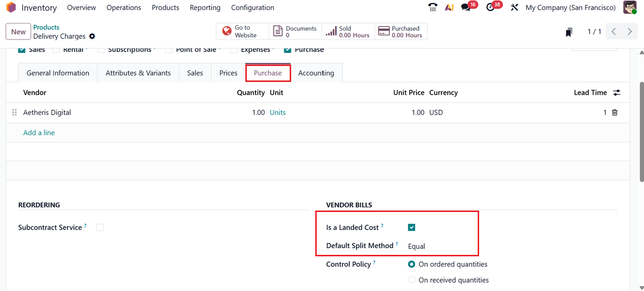This screenshot has height=291, width=644.
Task: Check the Subcontract Service checkbox
Action: pos(100,227)
